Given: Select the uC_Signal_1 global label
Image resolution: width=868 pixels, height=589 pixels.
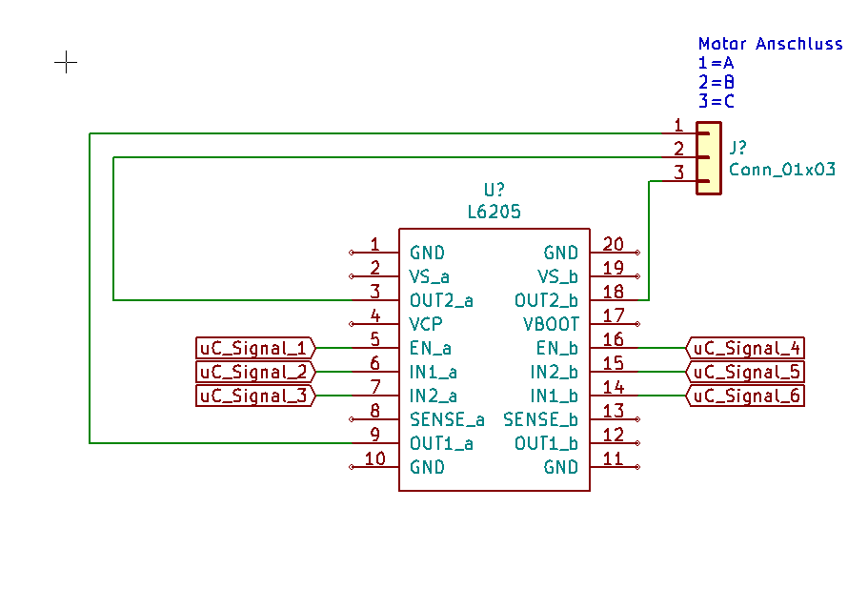Looking at the screenshot, I should (255, 348).
